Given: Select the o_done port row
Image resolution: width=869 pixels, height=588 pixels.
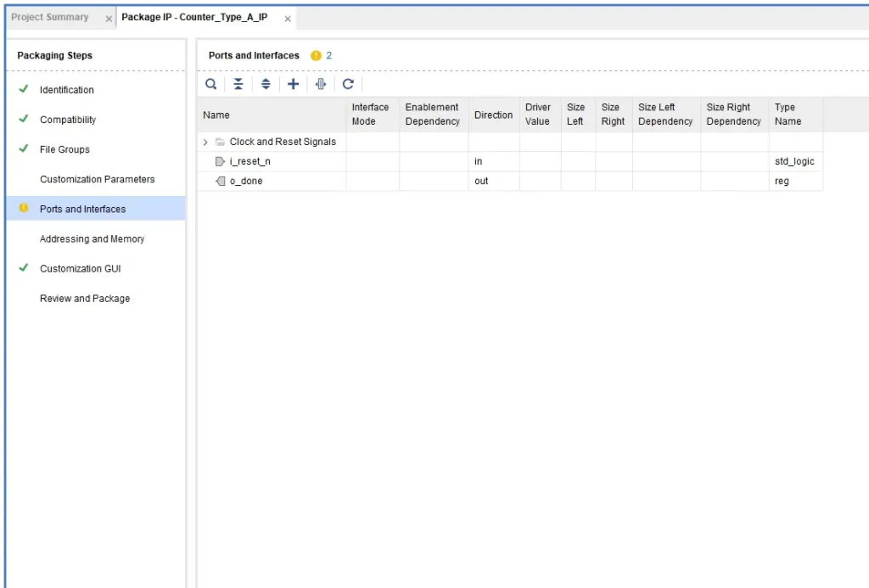Looking at the screenshot, I should coord(510,181).
